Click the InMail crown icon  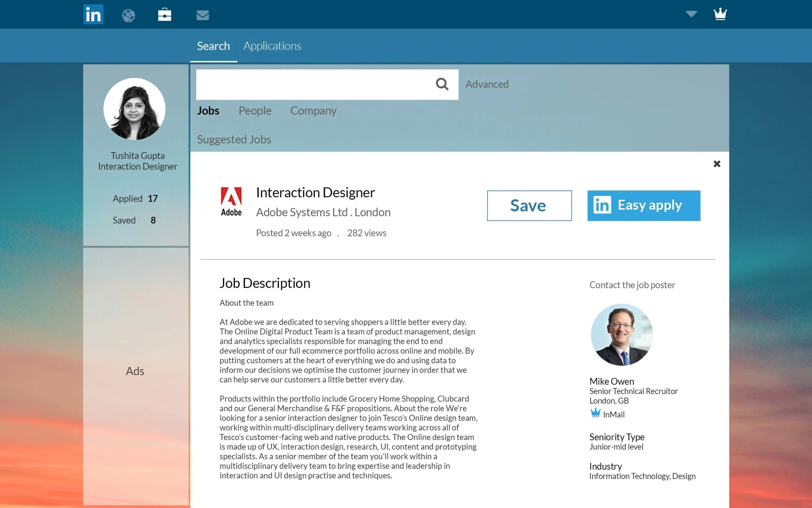(x=595, y=412)
